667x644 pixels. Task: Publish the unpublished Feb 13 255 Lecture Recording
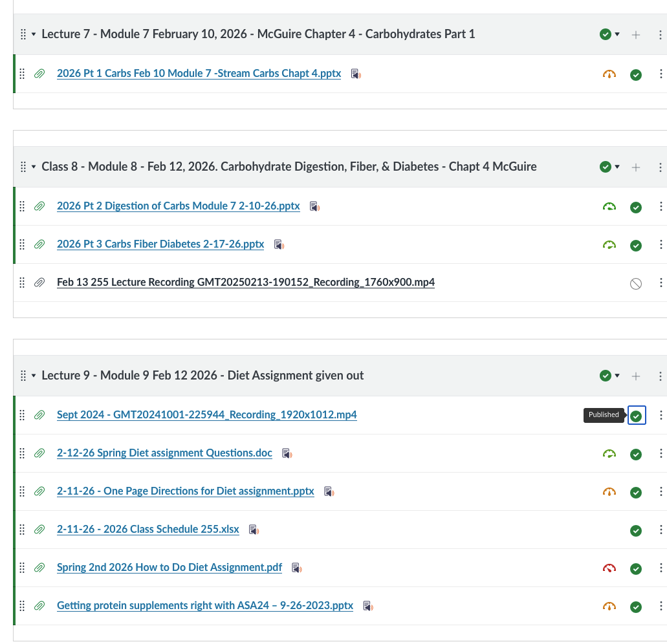coord(636,283)
